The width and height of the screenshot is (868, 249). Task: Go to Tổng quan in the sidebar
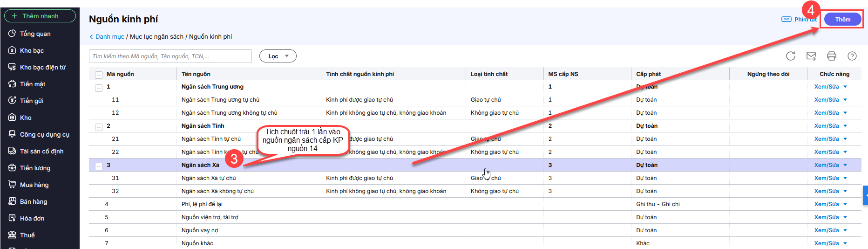point(35,34)
